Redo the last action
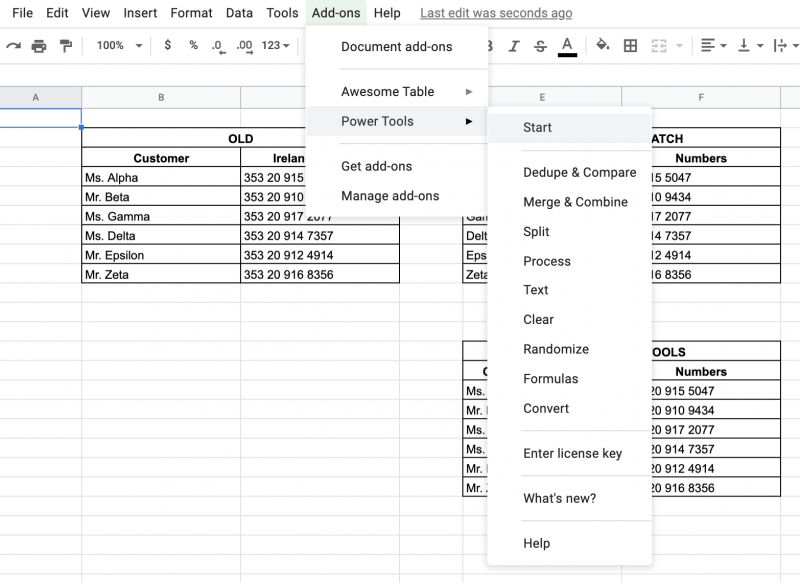800x583 pixels. 12,46
